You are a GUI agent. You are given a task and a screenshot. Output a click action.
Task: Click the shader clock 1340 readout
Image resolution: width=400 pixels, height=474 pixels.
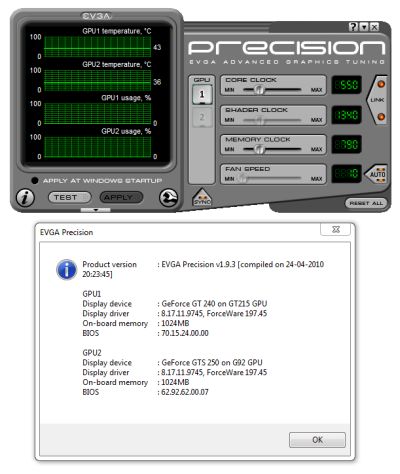[x=347, y=115]
